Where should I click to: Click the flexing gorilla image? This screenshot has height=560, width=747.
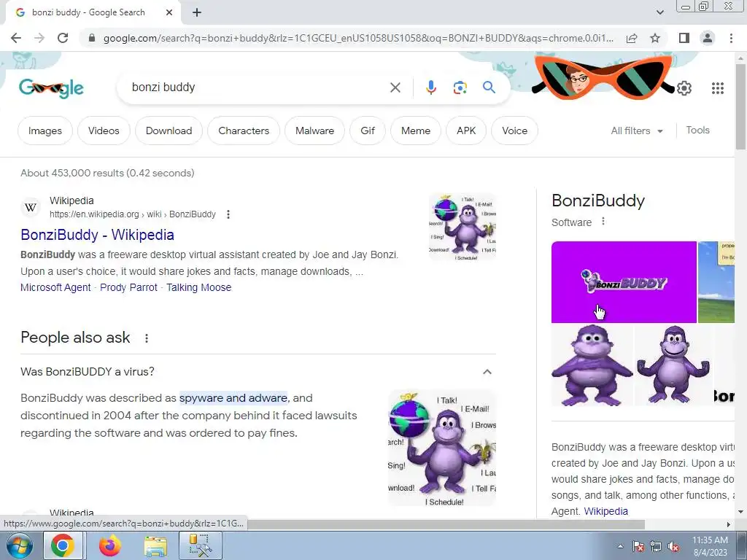[x=673, y=365]
